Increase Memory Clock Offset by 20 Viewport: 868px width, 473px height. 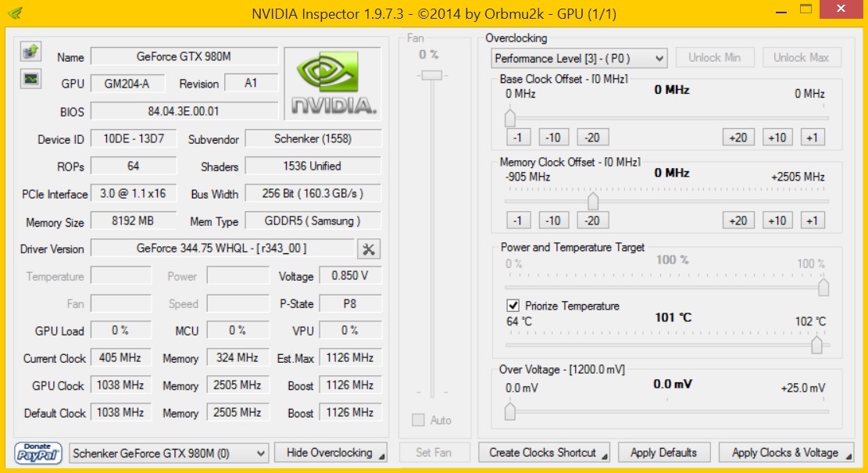tap(738, 220)
